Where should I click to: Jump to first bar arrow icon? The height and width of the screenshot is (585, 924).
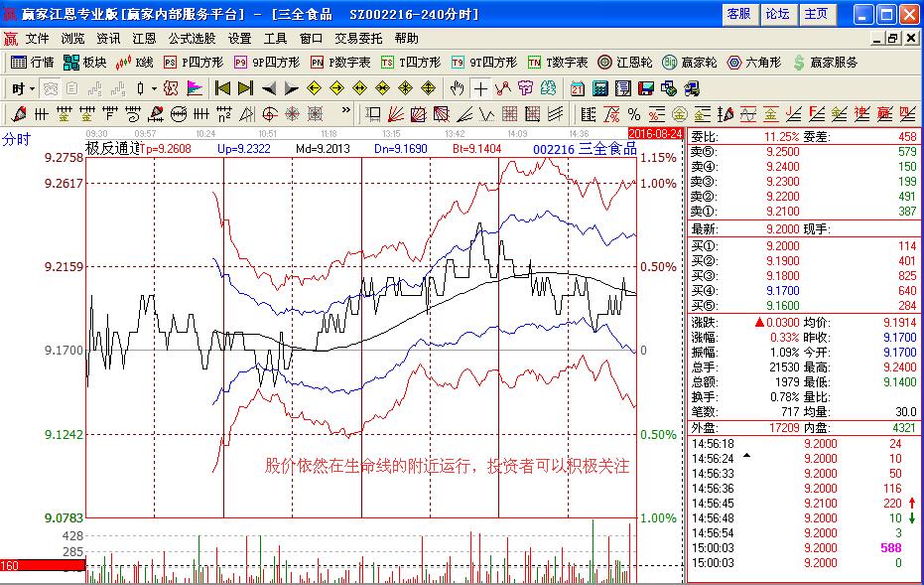[223, 88]
